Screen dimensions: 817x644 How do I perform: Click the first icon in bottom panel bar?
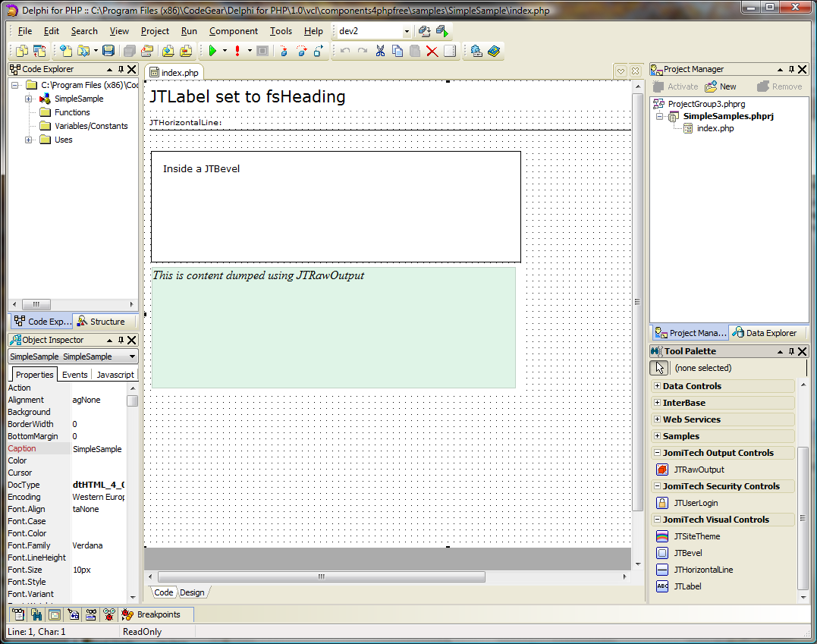[x=18, y=615]
